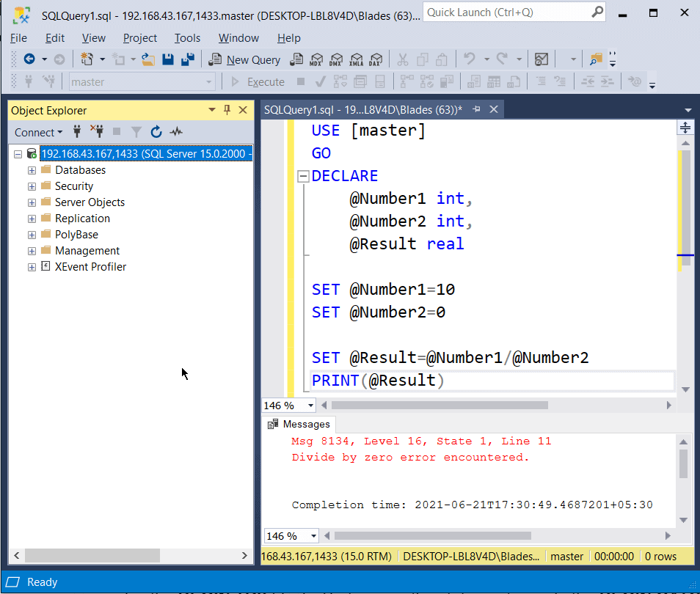Open a new MDX query
This screenshot has height=594, width=700.
pos(316,59)
